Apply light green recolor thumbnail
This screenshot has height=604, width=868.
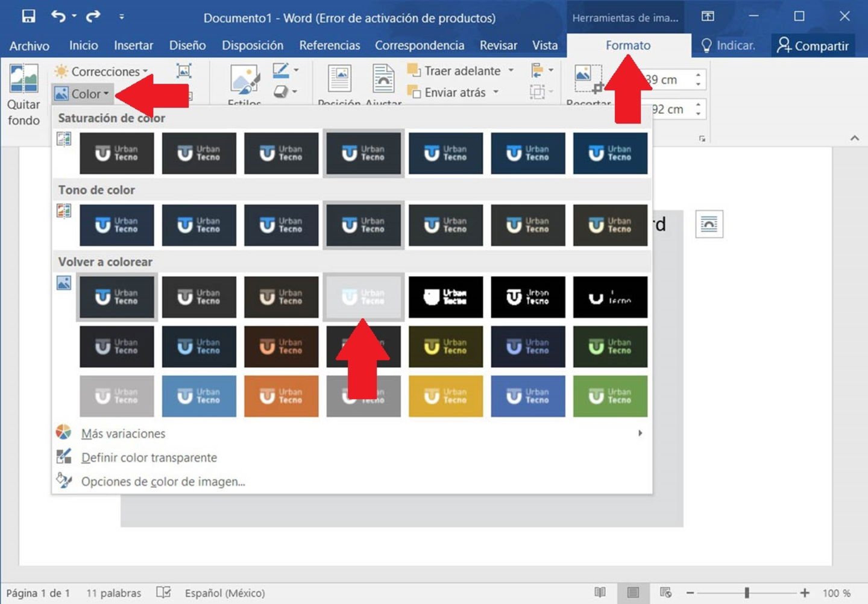(x=610, y=396)
